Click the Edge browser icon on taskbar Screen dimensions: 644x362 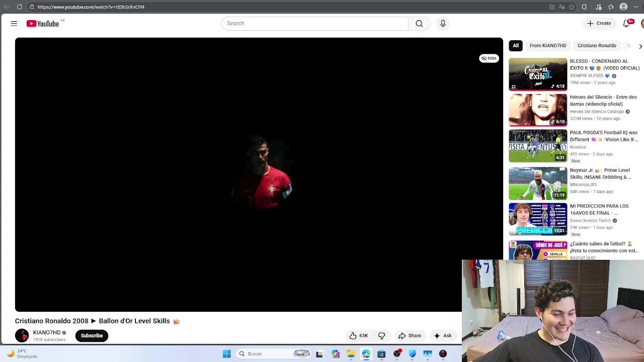(366, 354)
